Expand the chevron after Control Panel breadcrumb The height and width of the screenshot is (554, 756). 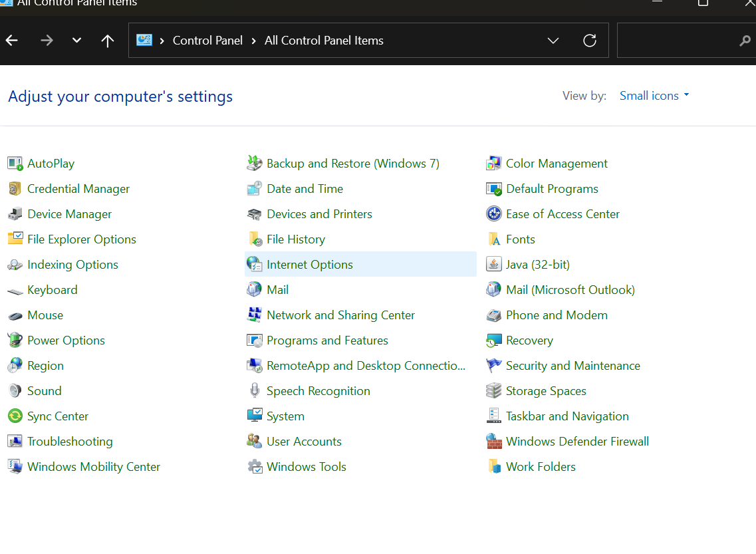click(x=253, y=41)
